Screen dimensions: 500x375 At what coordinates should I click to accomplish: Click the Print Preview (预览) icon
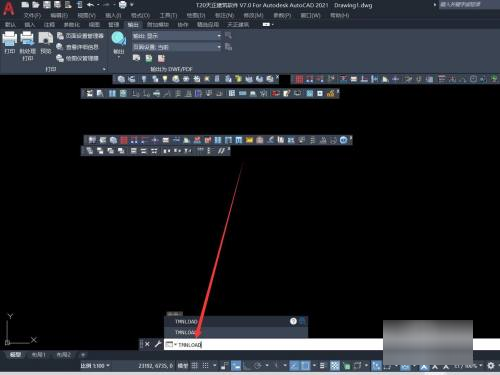(45, 39)
